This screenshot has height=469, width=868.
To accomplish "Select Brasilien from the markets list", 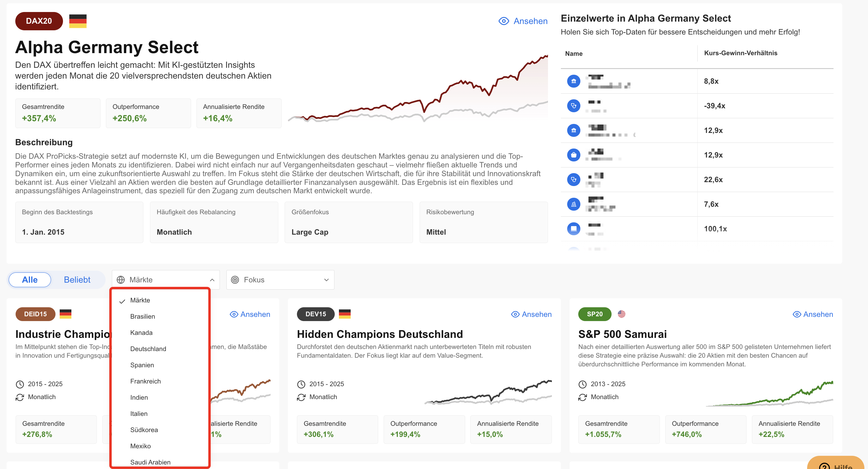I will point(160,317).
